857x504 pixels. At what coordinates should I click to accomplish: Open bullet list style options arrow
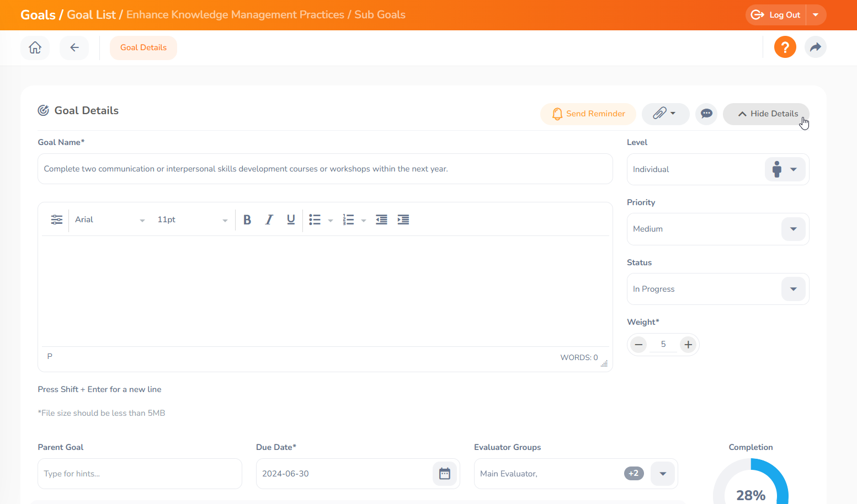coord(331,220)
